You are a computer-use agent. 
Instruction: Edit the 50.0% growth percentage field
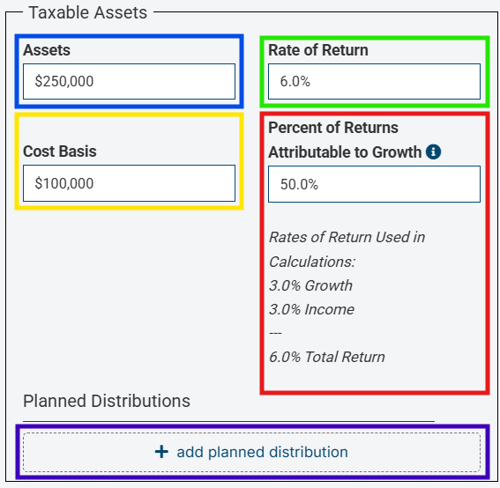374,184
